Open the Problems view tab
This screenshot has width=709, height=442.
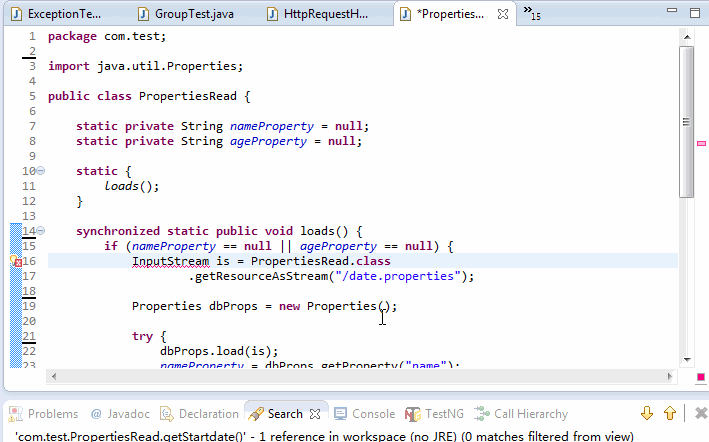44,414
